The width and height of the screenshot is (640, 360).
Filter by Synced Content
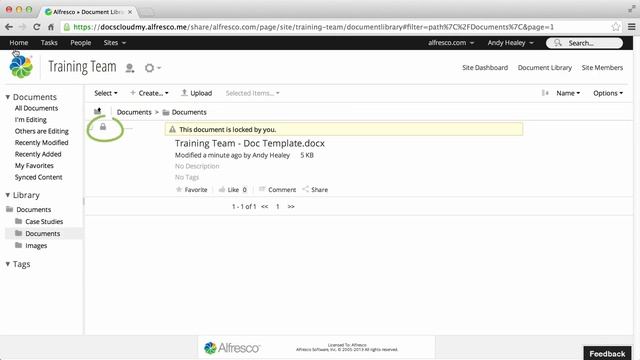click(38, 177)
